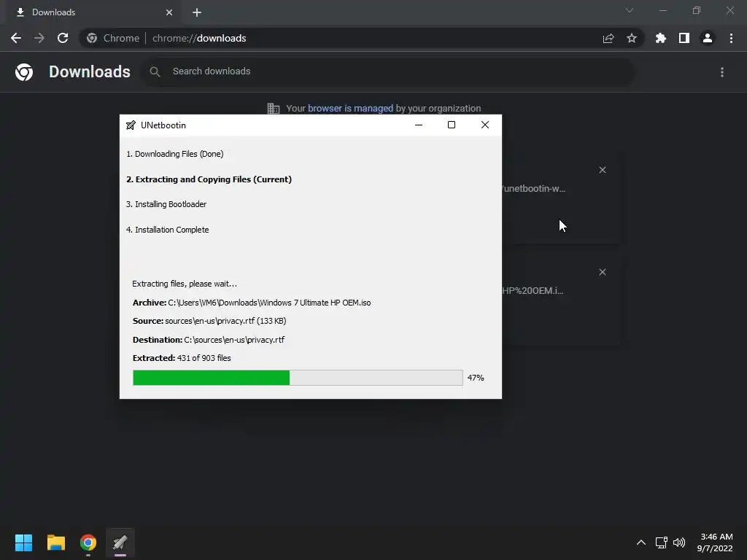Click the HP%20OEM.i... download link

[533, 290]
